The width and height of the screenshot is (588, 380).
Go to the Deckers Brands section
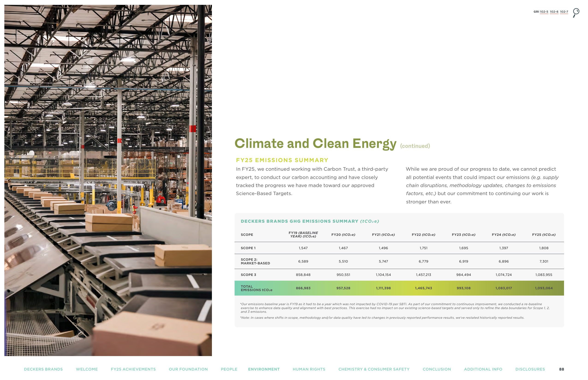point(43,369)
